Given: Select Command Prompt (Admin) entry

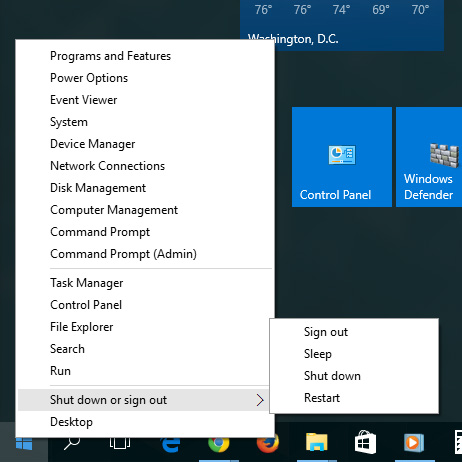Looking at the screenshot, I should (123, 254).
